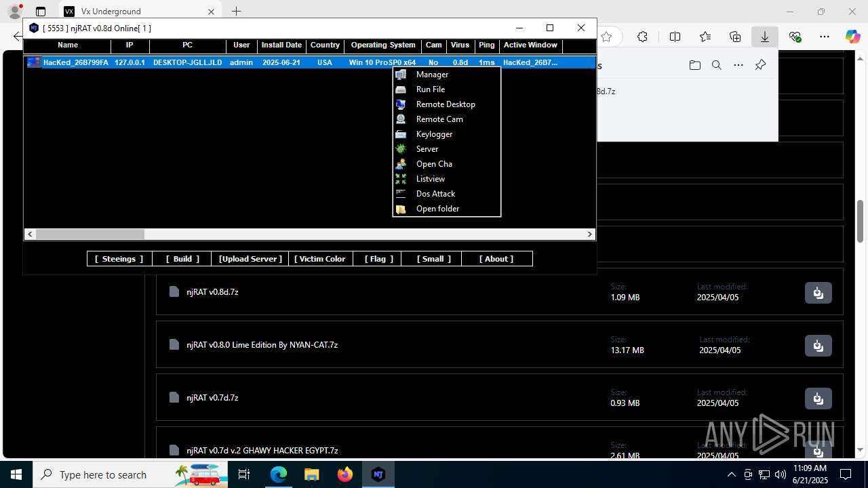Click the [ Small ] button

[x=432, y=259]
